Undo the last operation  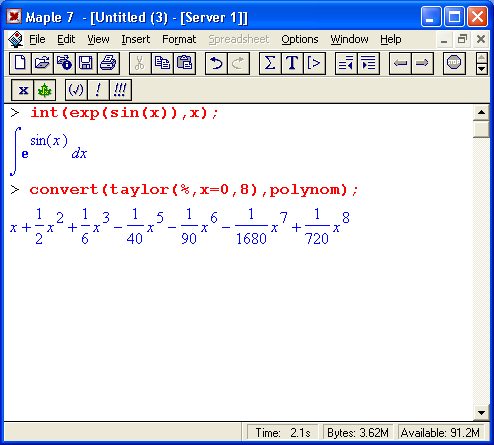(x=216, y=63)
